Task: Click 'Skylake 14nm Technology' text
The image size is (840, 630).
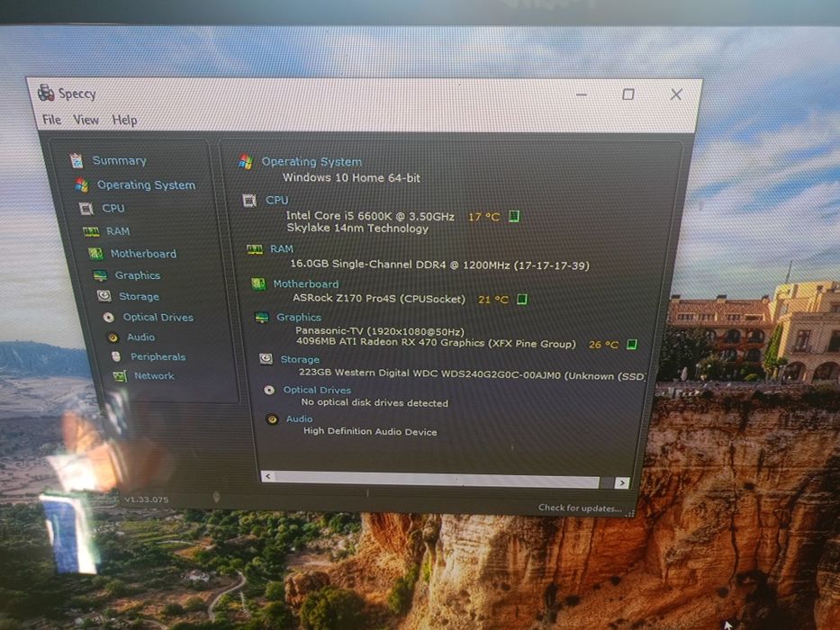Action: coord(357,229)
